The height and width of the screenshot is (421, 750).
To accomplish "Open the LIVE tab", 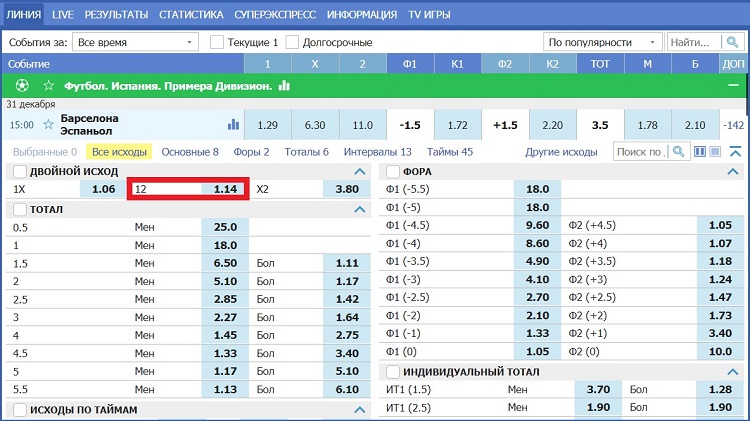I will 63,15.
